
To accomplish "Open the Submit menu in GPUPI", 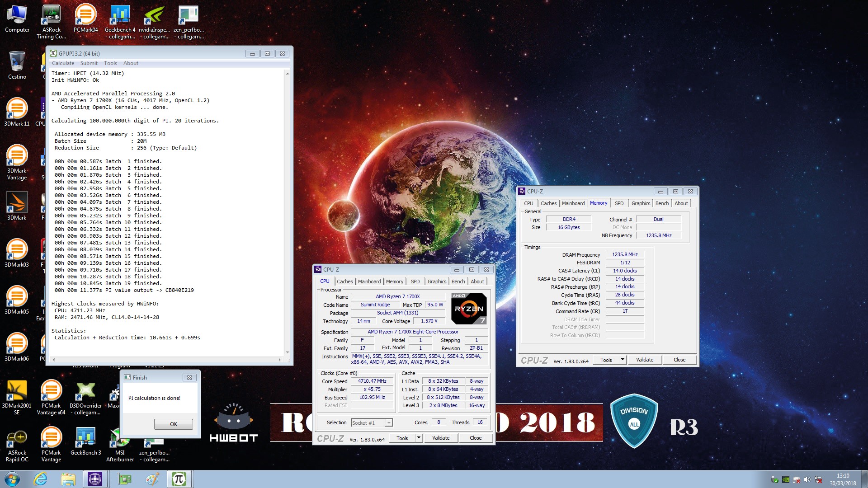I will point(89,63).
